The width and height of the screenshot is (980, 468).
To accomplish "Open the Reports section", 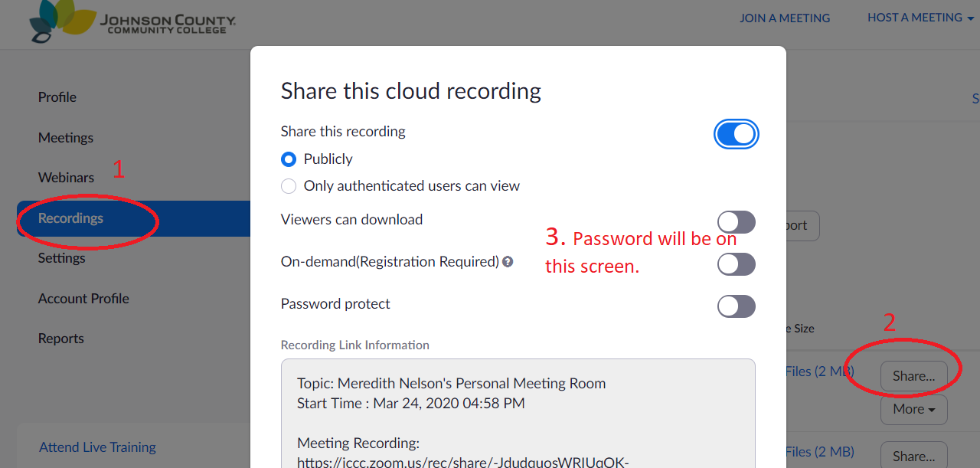I will [x=60, y=338].
